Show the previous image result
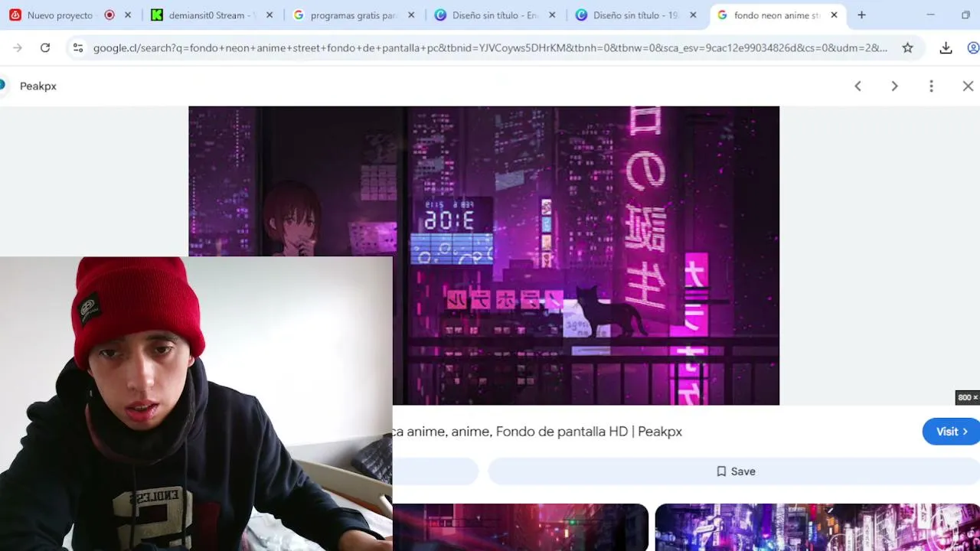The image size is (980, 551). click(857, 86)
